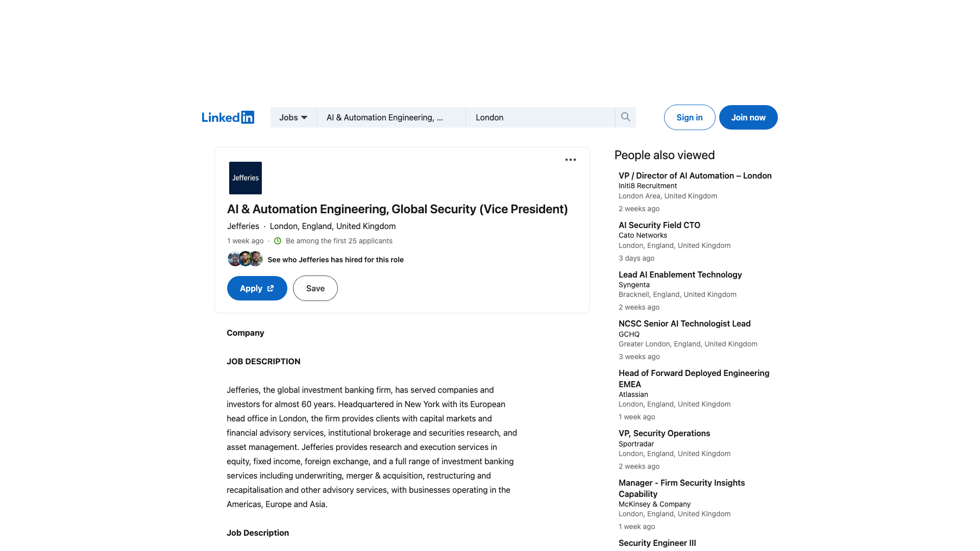Screen dimensions: 980x551
Task: Click Initi8 Recruitment company text
Action: (x=648, y=186)
